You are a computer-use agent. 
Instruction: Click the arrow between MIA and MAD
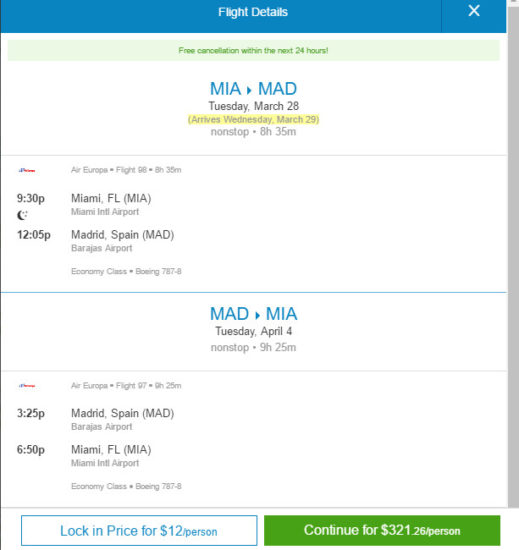[249, 90]
